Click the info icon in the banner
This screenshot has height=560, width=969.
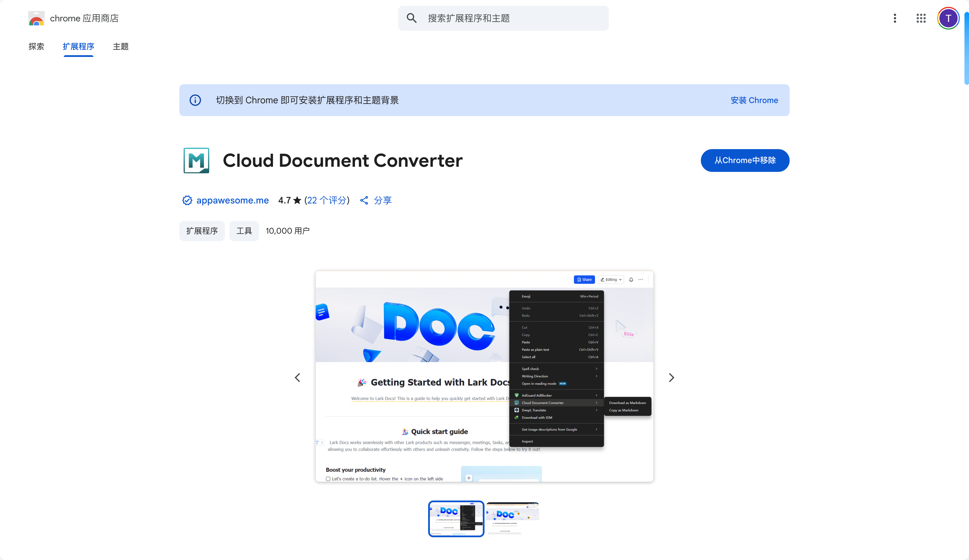click(x=195, y=100)
